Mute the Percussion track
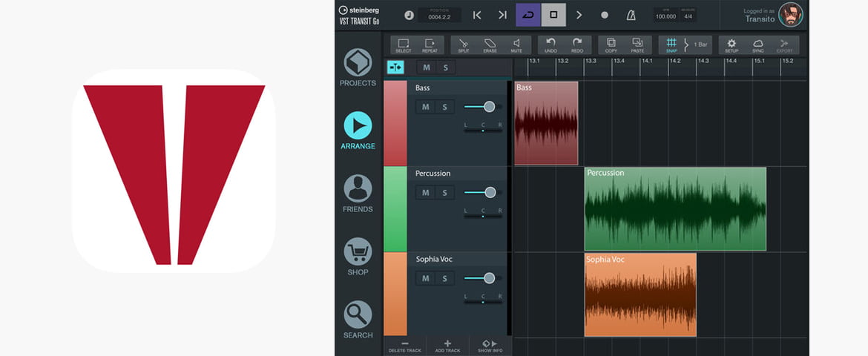The width and height of the screenshot is (868, 356). click(425, 193)
